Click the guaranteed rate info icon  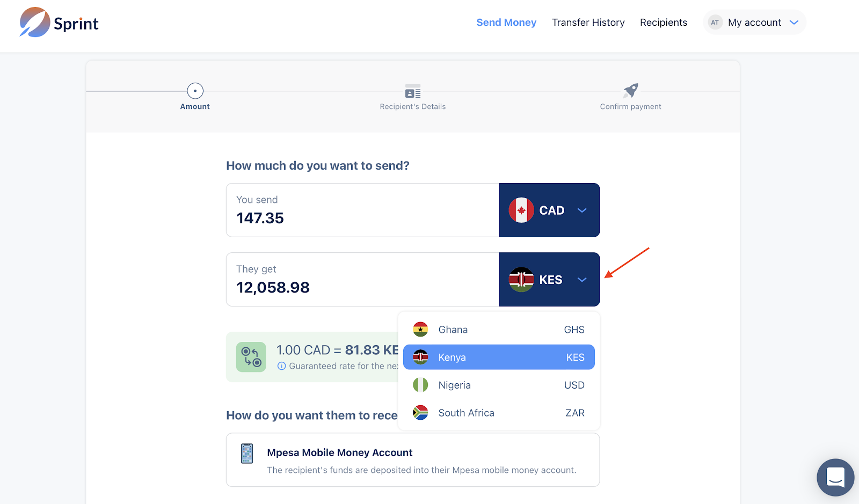(281, 366)
